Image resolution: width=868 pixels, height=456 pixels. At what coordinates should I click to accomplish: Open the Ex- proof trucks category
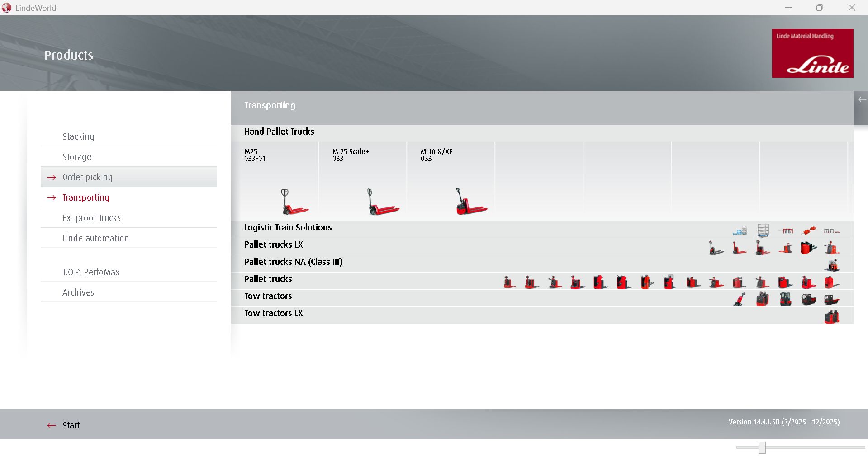(129, 218)
